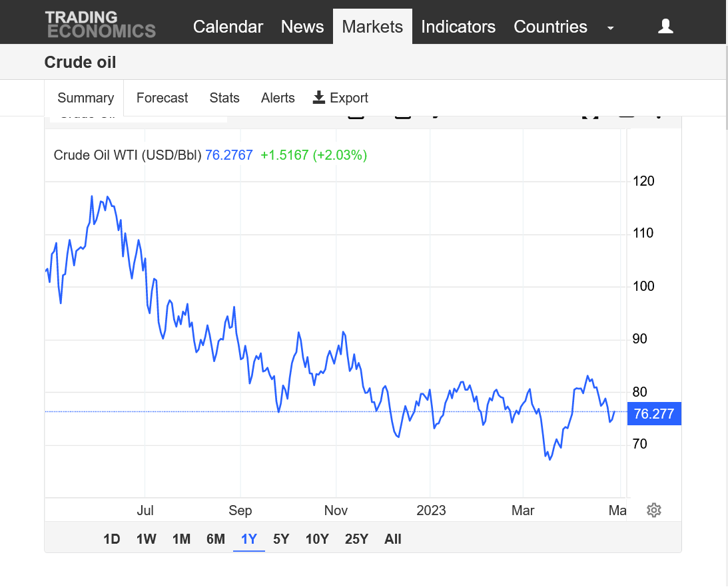Expand the navbar dropdown caret

[x=611, y=29]
